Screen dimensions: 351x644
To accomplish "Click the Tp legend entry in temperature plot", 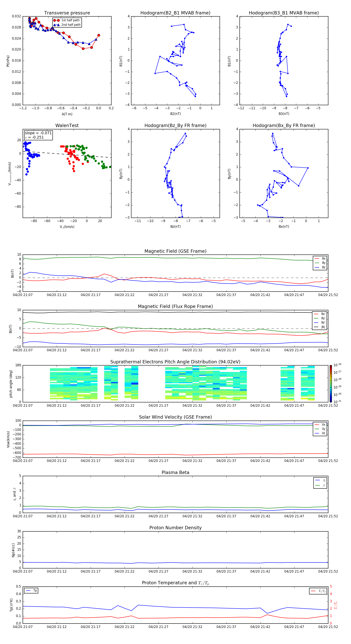I will coord(31,591).
